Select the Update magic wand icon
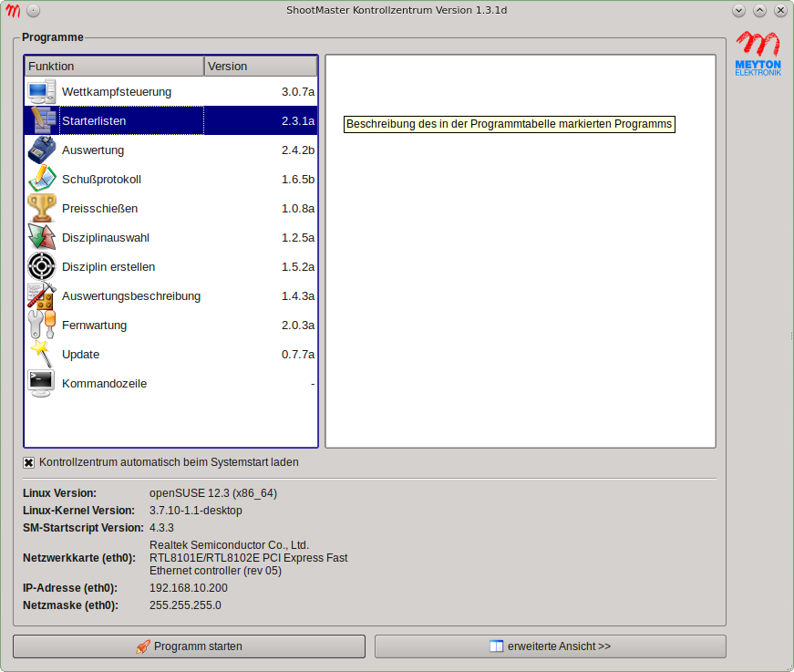 point(41,355)
